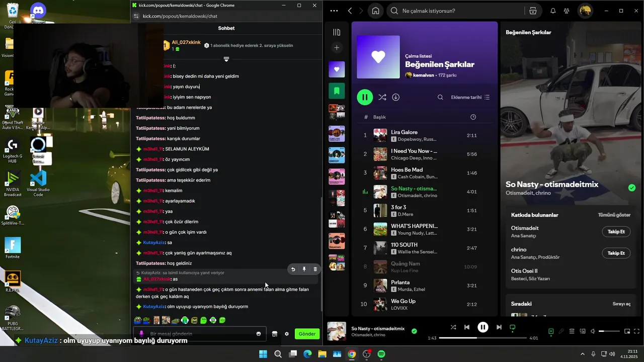Open emoji picker in chat input

coord(259,334)
